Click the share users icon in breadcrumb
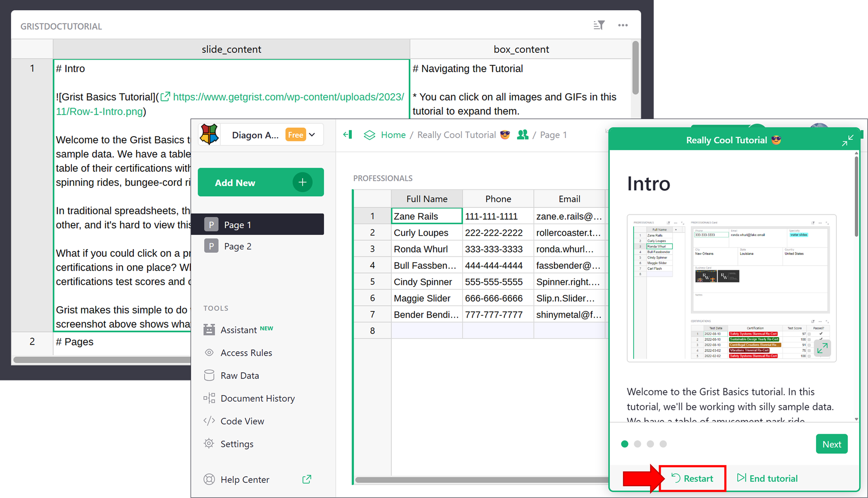This screenshot has height=498, width=868. click(x=522, y=135)
